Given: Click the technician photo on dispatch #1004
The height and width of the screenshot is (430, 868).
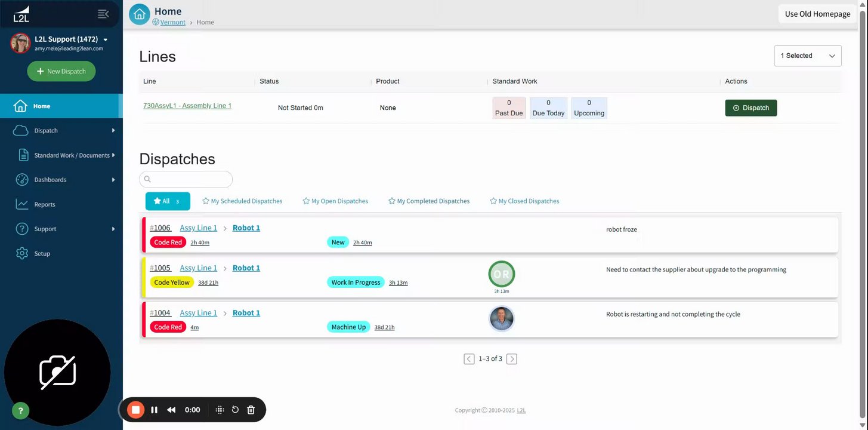Looking at the screenshot, I should [501, 319].
